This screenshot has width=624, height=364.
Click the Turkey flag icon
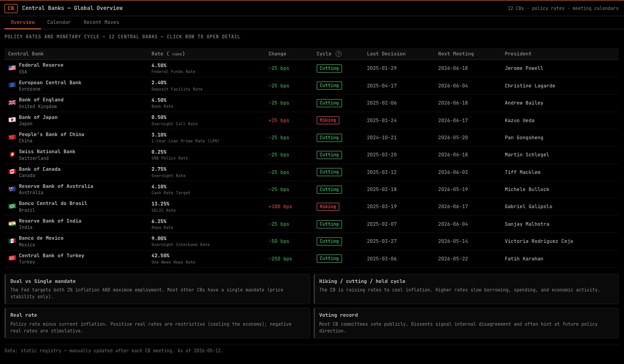click(x=12, y=259)
